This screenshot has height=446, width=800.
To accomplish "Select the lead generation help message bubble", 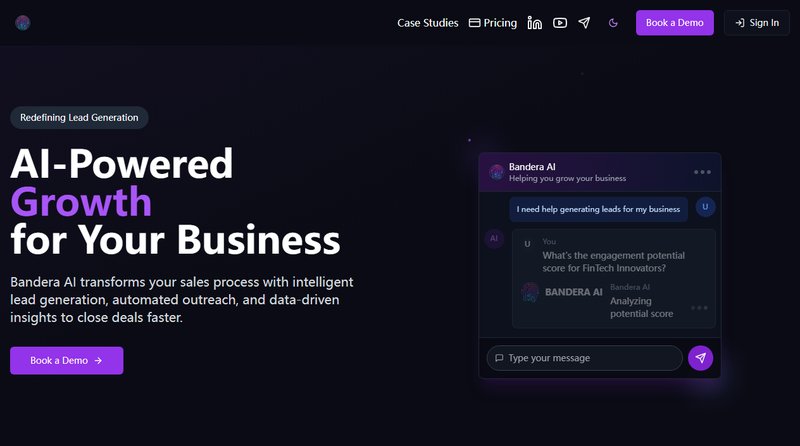I will (598, 209).
